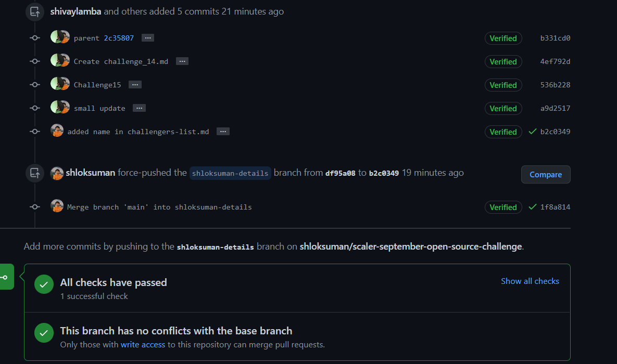Click the green checkmark beside commit b2c0349

tap(532, 132)
